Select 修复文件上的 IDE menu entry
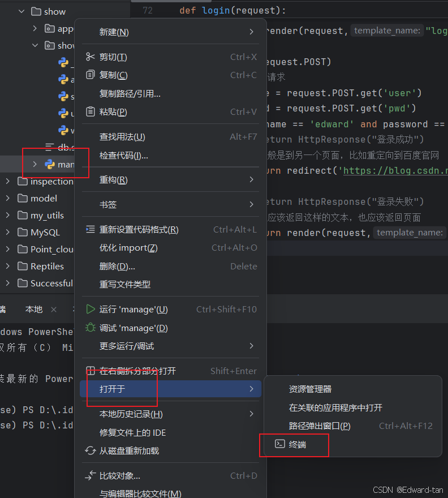Viewport: 448px width, 498px height. [x=170, y=432]
